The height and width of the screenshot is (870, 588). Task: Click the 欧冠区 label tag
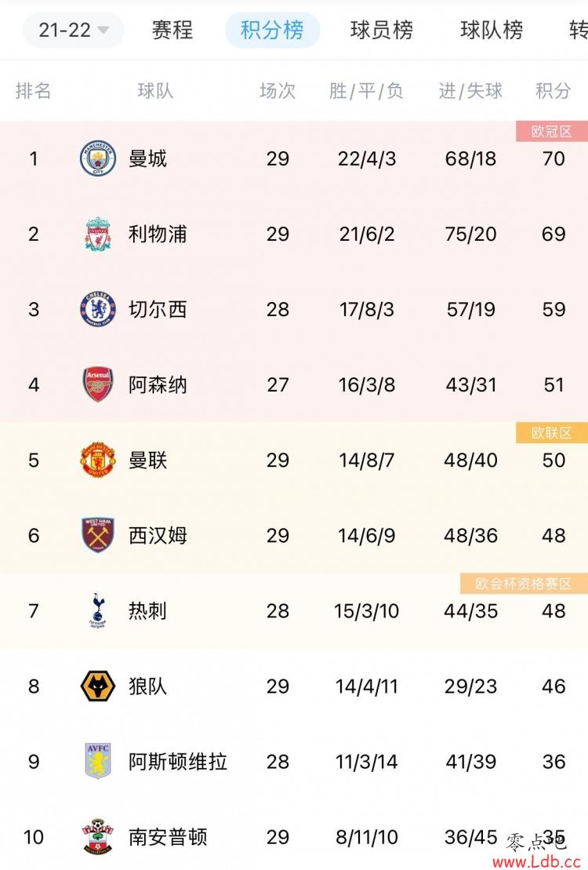(x=552, y=132)
